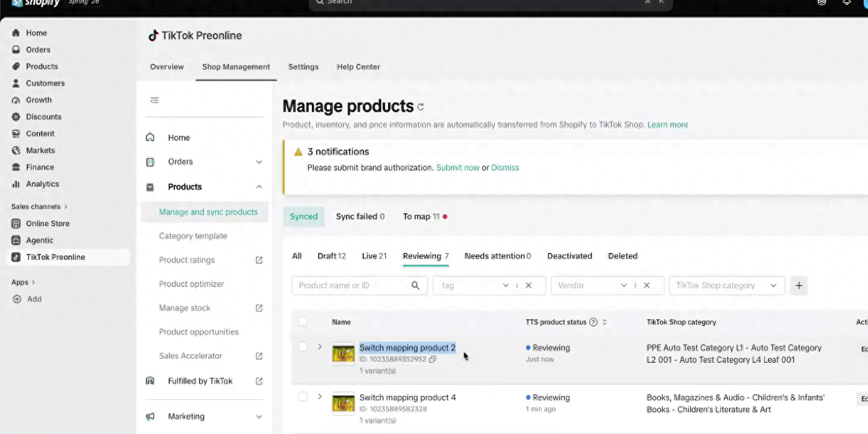The width and height of the screenshot is (868, 434).
Task: Expand the Marketing section
Action: tap(259, 417)
